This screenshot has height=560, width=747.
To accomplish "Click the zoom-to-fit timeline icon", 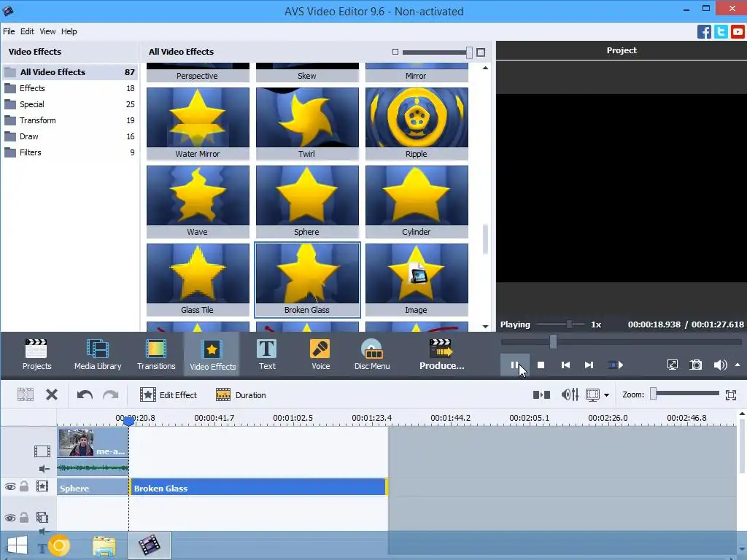I will [x=731, y=394].
